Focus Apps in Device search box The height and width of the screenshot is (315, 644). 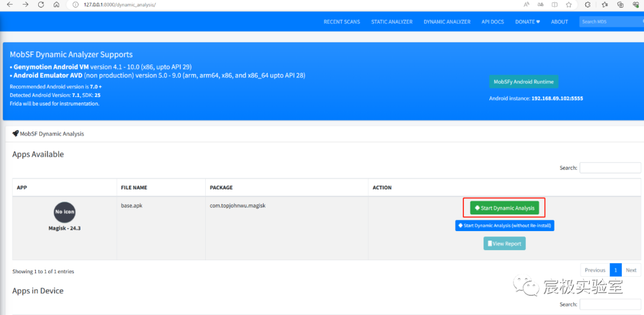610,304
